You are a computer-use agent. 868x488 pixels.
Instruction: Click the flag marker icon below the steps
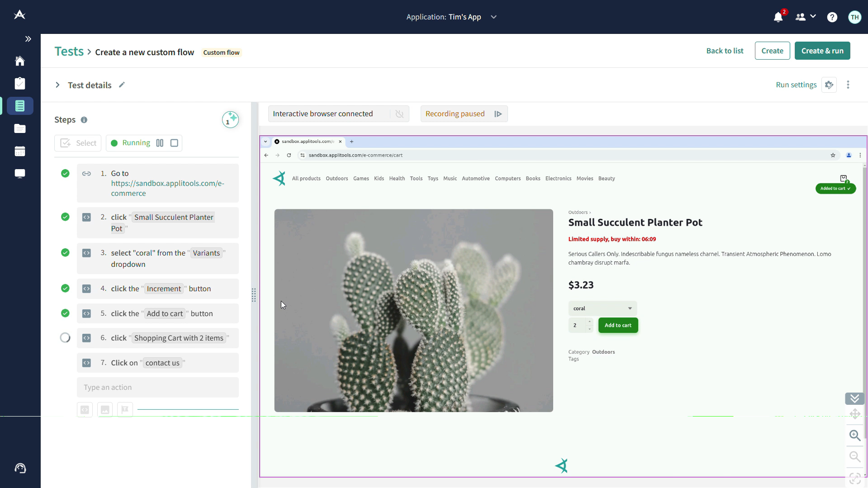125,410
